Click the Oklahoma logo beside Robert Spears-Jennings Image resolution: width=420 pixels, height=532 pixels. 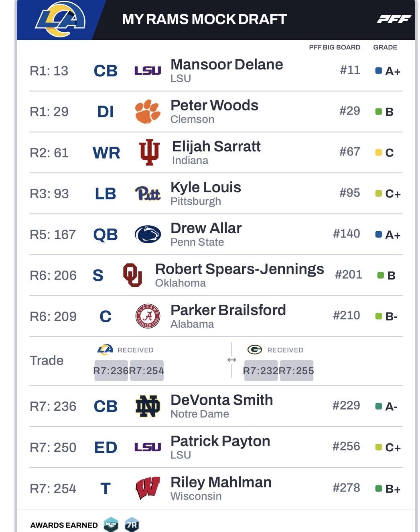[132, 275]
